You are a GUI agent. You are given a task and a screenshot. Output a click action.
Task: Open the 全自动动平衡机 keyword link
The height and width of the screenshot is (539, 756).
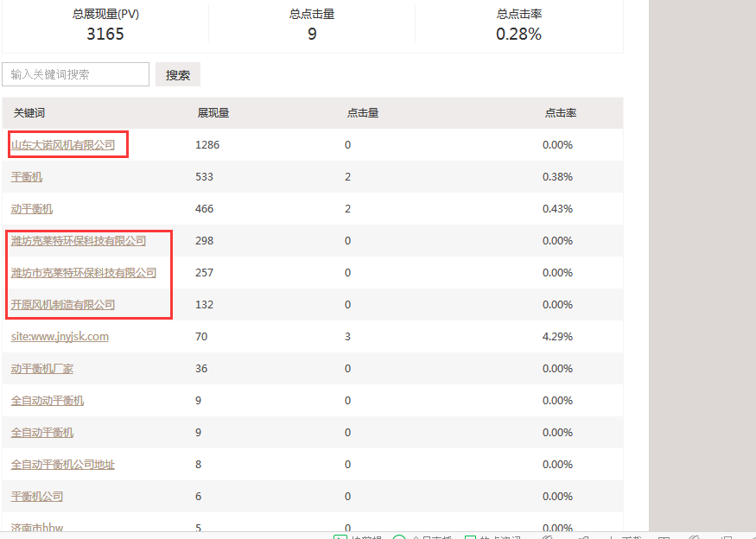coord(48,401)
